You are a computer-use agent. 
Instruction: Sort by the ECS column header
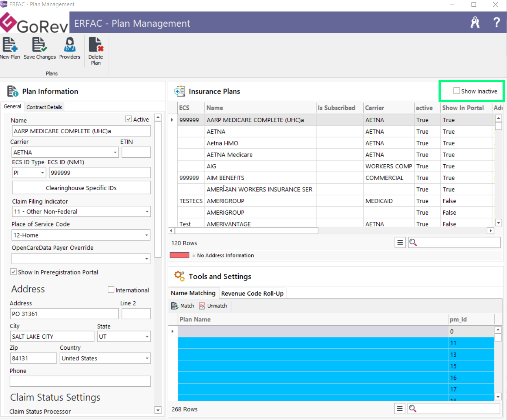pyautogui.click(x=191, y=108)
